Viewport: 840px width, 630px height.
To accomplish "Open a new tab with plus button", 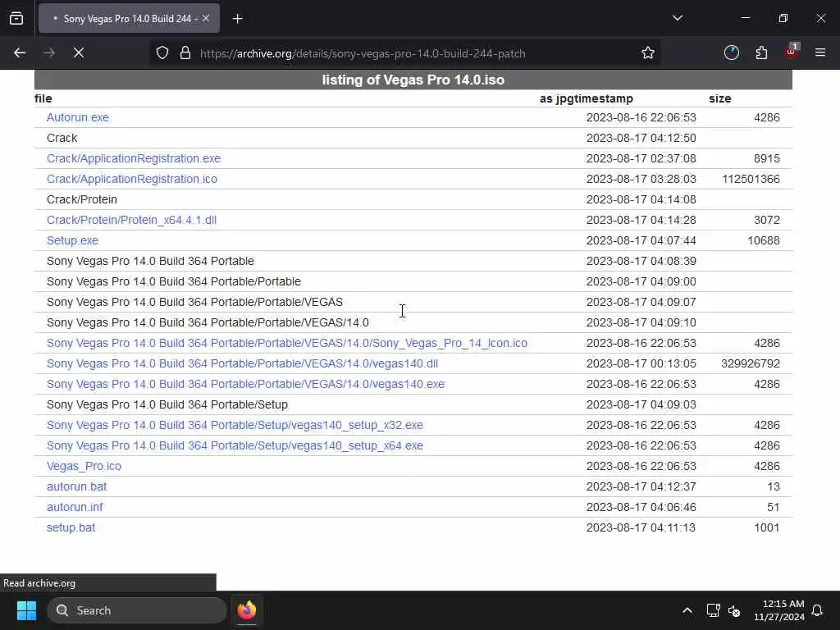I will [x=238, y=19].
